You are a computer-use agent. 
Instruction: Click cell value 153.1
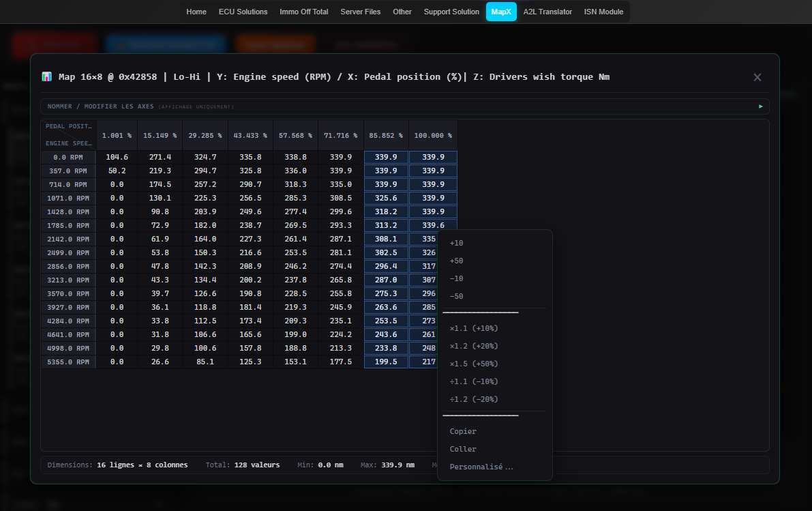pyautogui.click(x=295, y=362)
